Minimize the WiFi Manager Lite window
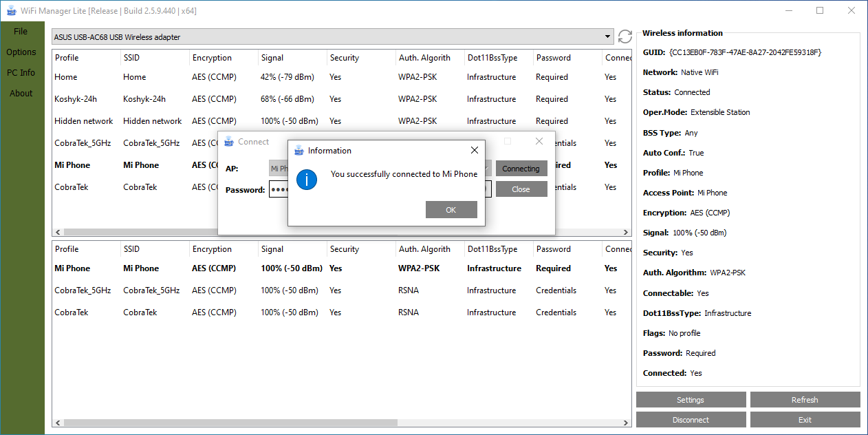 pos(788,10)
